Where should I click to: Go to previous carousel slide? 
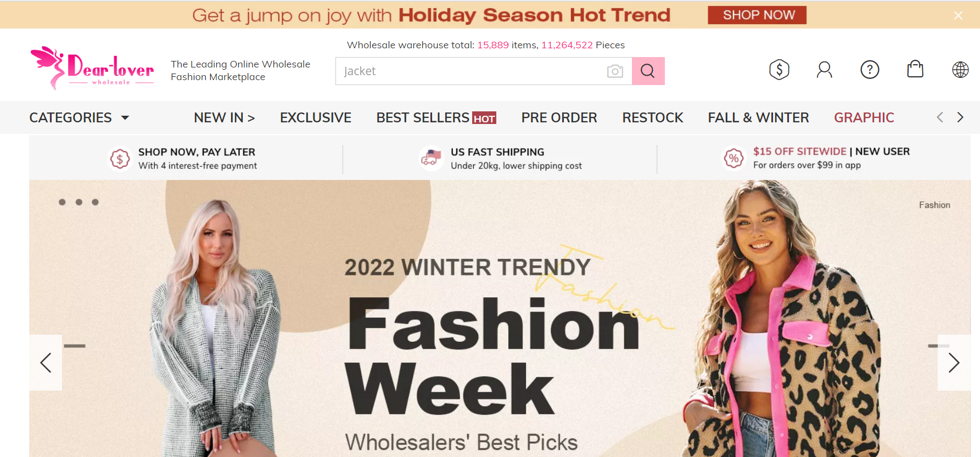pyautogui.click(x=46, y=363)
